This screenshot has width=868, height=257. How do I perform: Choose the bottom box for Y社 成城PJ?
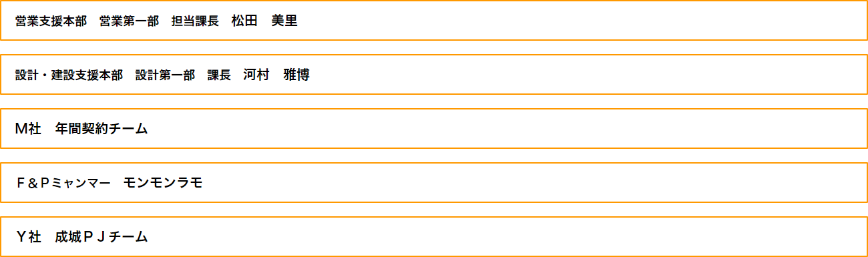434,236
